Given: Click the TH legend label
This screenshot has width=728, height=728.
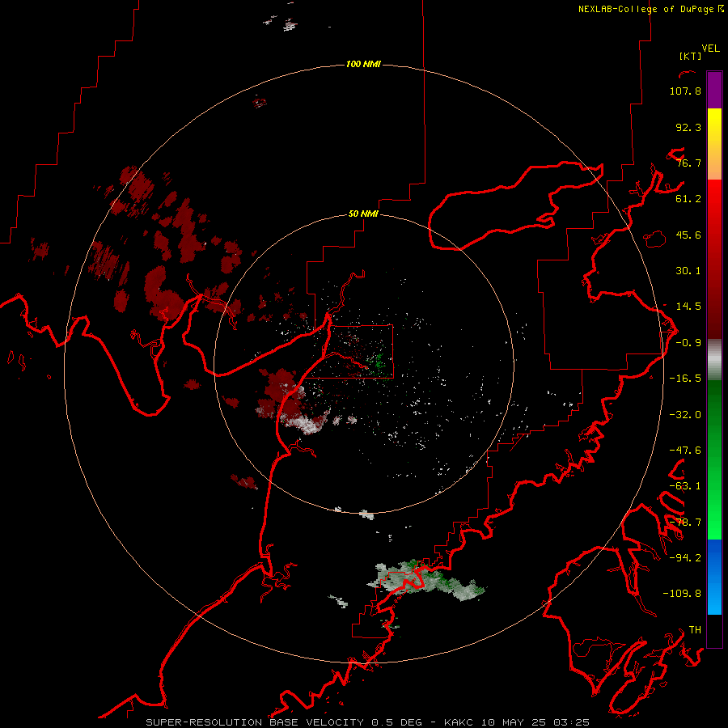Looking at the screenshot, I should click(x=695, y=630).
